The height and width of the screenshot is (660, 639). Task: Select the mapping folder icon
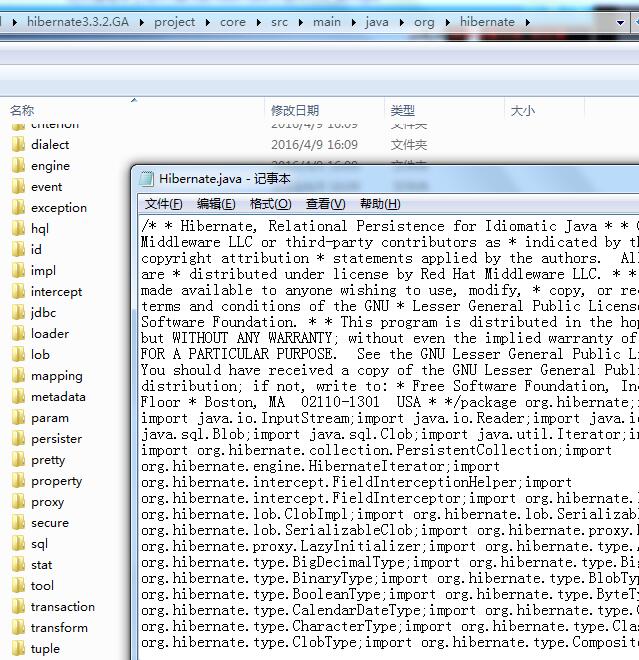18,376
